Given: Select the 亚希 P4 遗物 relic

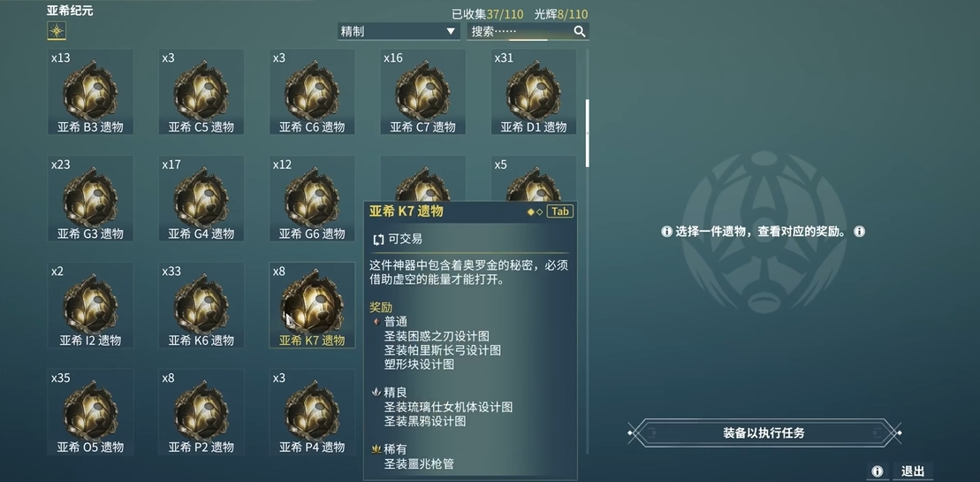Looking at the screenshot, I should pos(312,412).
